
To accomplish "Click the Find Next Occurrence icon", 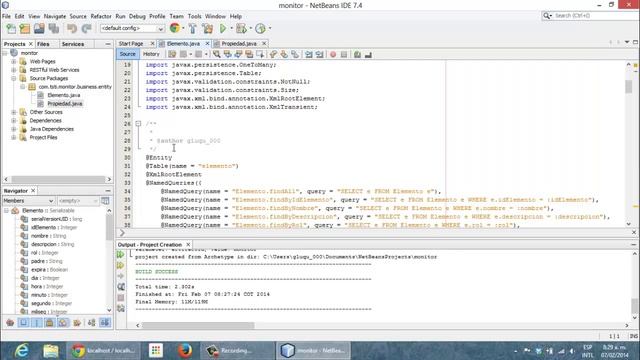I will (238, 54).
